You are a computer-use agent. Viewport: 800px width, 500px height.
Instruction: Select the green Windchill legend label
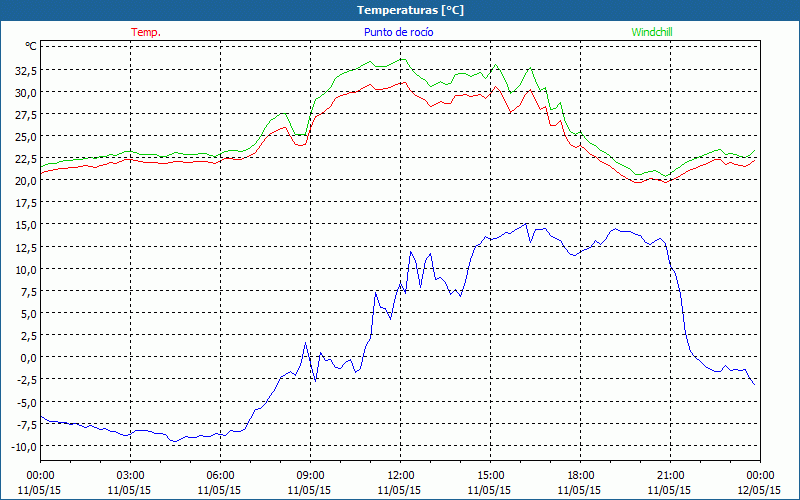(x=652, y=32)
